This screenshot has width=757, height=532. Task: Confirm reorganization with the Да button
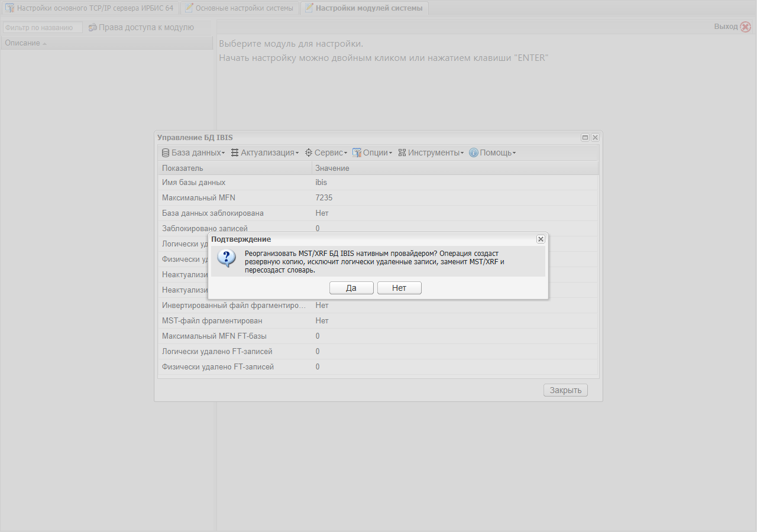point(351,288)
